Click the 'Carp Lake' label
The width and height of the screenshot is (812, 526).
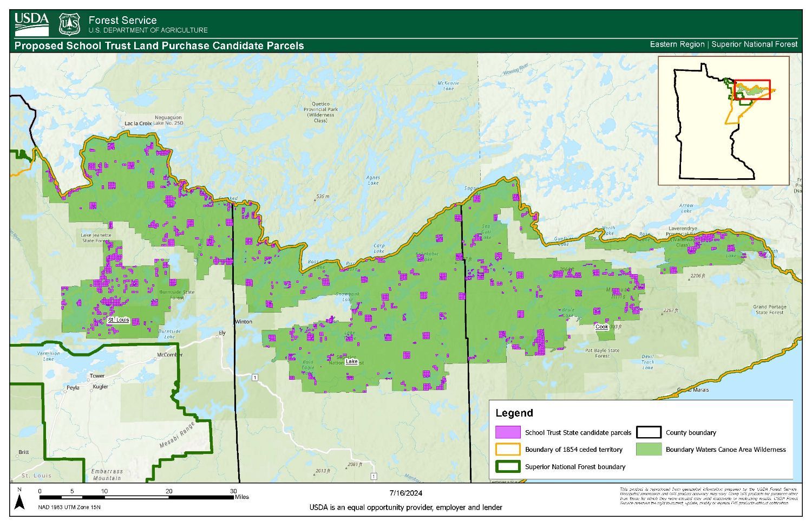(x=379, y=248)
